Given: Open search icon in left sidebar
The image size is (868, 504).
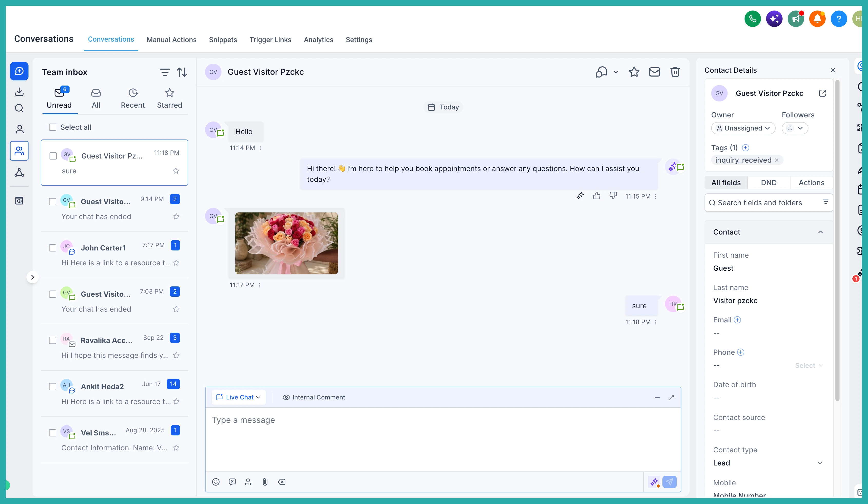Looking at the screenshot, I should tap(19, 108).
